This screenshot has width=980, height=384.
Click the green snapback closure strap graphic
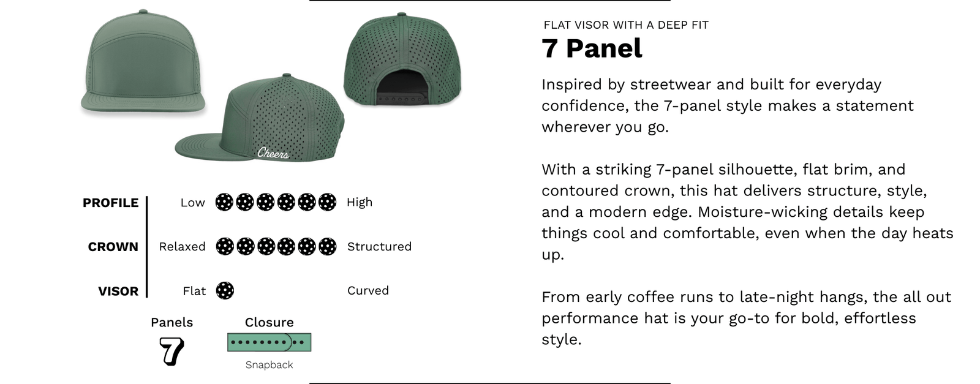(x=269, y=342)
